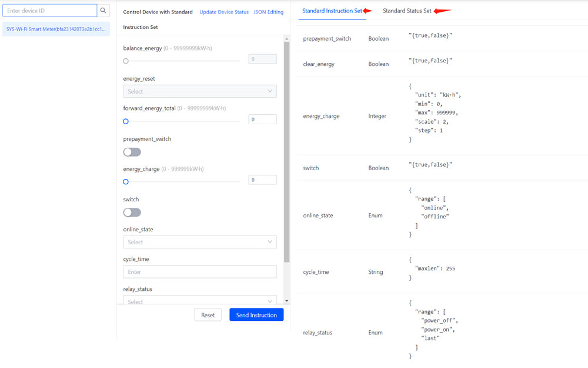Click the Enter device ID field
The height and width of the screenshot is (368, 588).
pos(50,11)
